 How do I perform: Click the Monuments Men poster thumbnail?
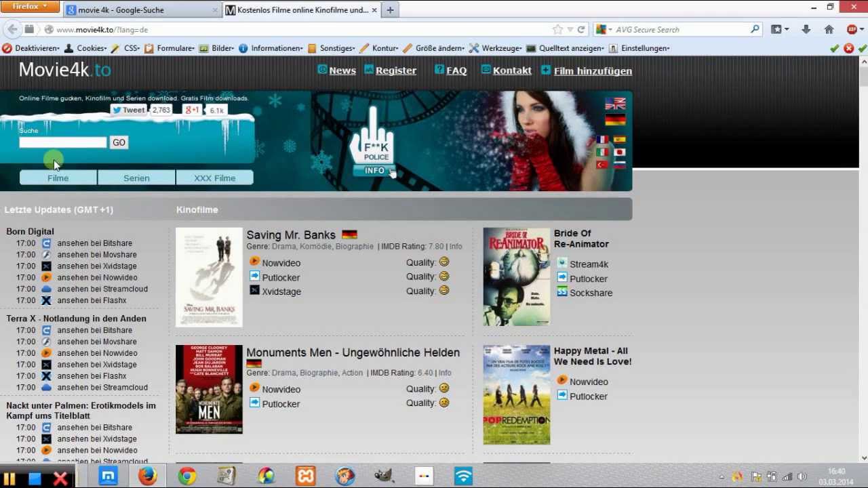[209, 389]
